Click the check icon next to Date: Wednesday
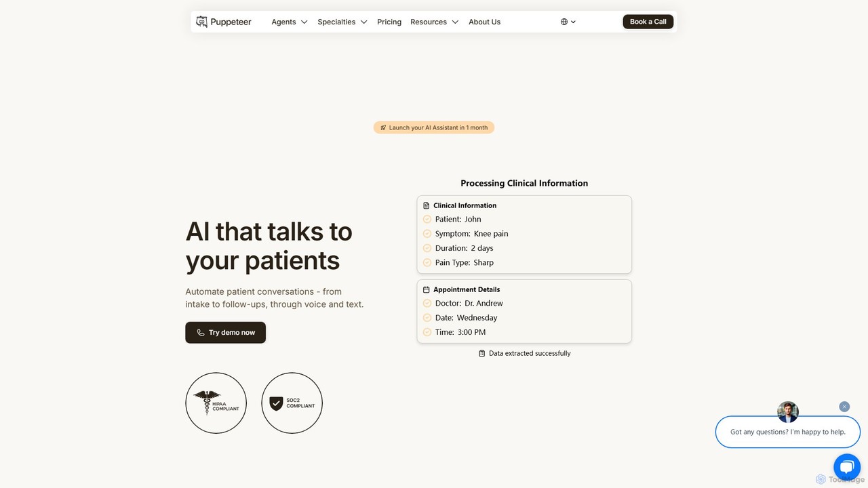The image size is (868, 488). pos(427,318)
